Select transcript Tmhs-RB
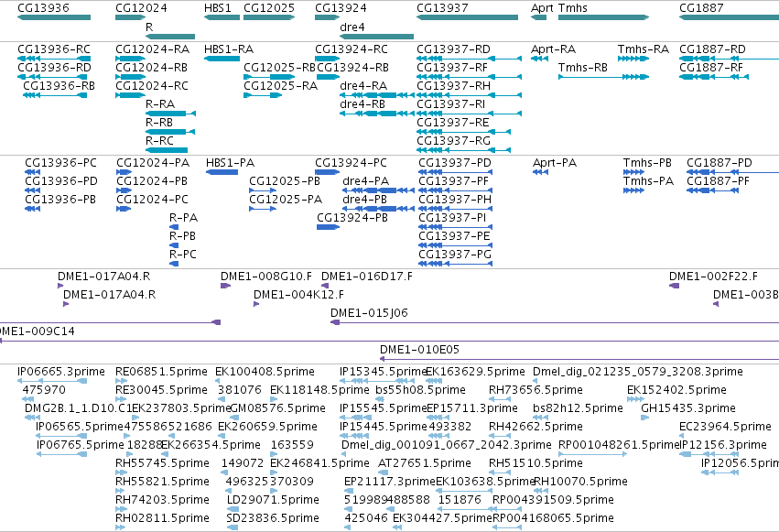The width and height of the screenshot is (779, 532). pyautogui.click(x=583, y=68)
